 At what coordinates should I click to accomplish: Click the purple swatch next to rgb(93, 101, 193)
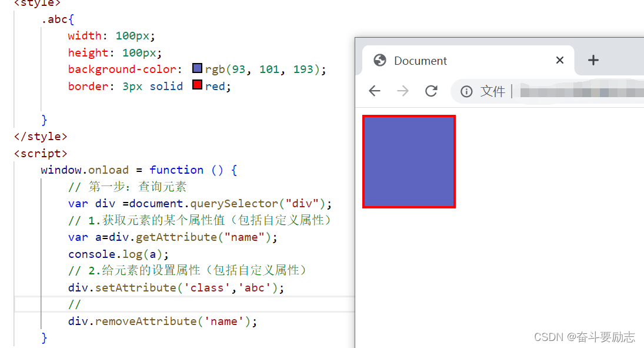[x=196, y=68]
